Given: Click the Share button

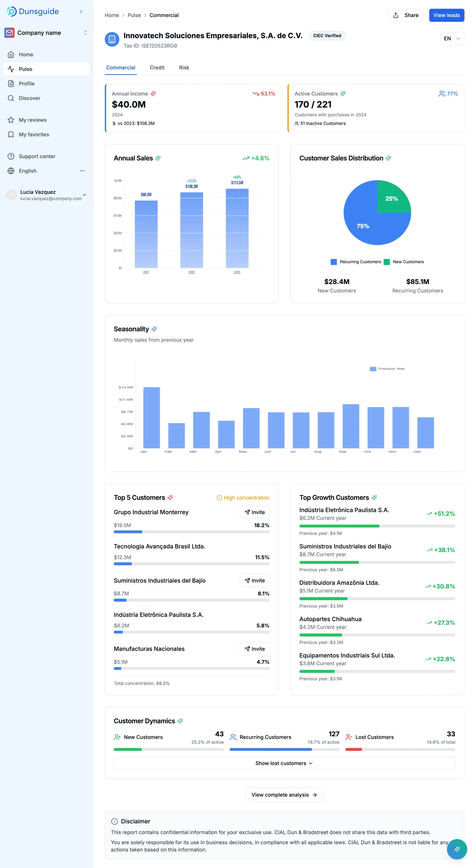Looking at the screenshot, I should 405,15.
